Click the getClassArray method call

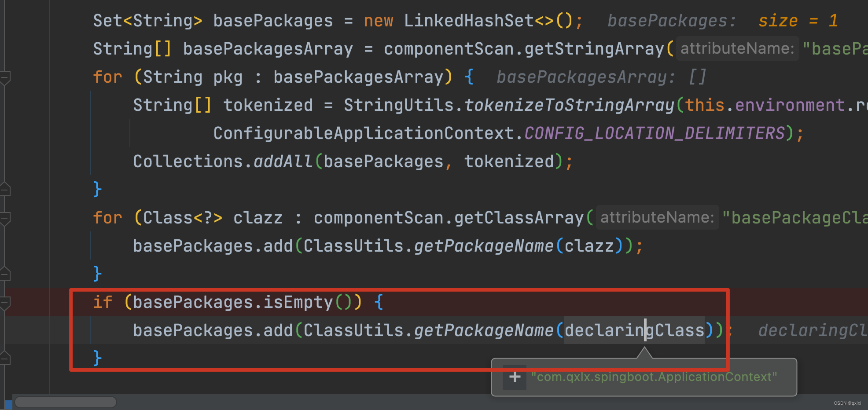(519, 218)
